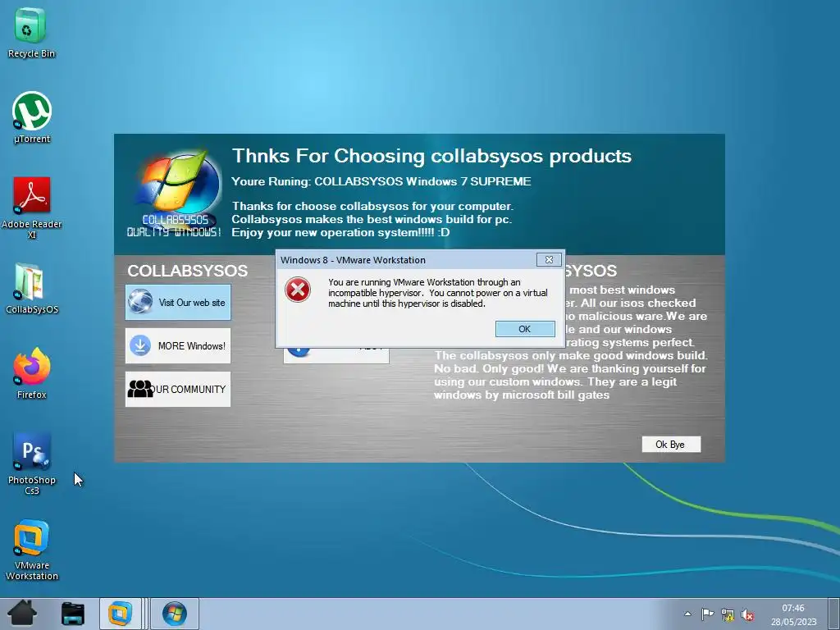Click the Show desktop strip at the taskbar end

(834, 614)
